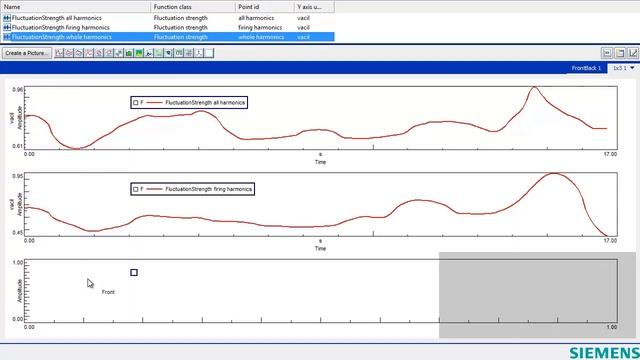The image size is (640, 360).
Task: Click the 1.00 x-axis value of bottom plot
Action: tap(611, 327)
